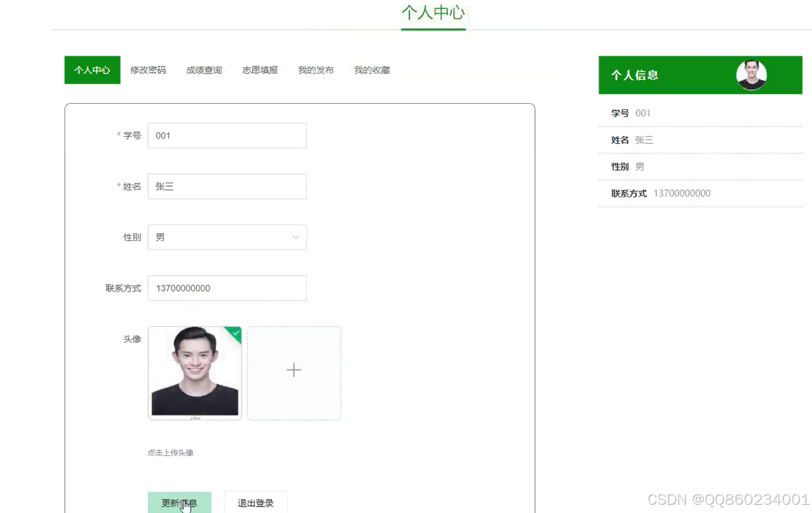Click the round avatar in 个人信息 header
Viewport: 812px width, 513px height.
(752, 75)
